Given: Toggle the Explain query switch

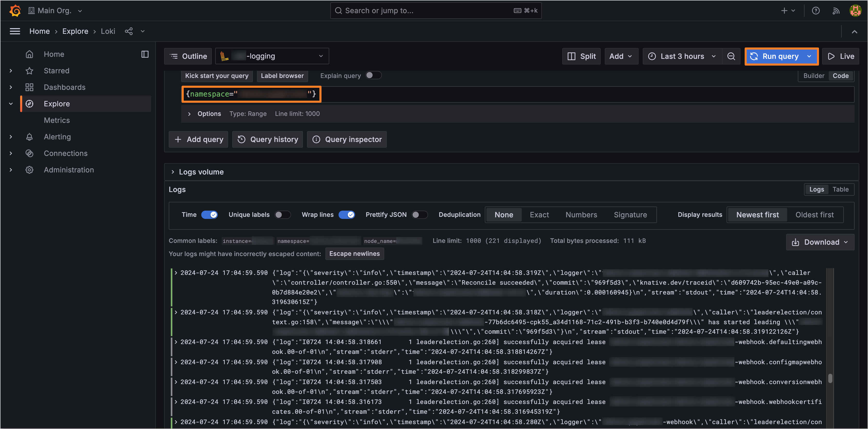Looking at the screenshot, I should point(373,75).
